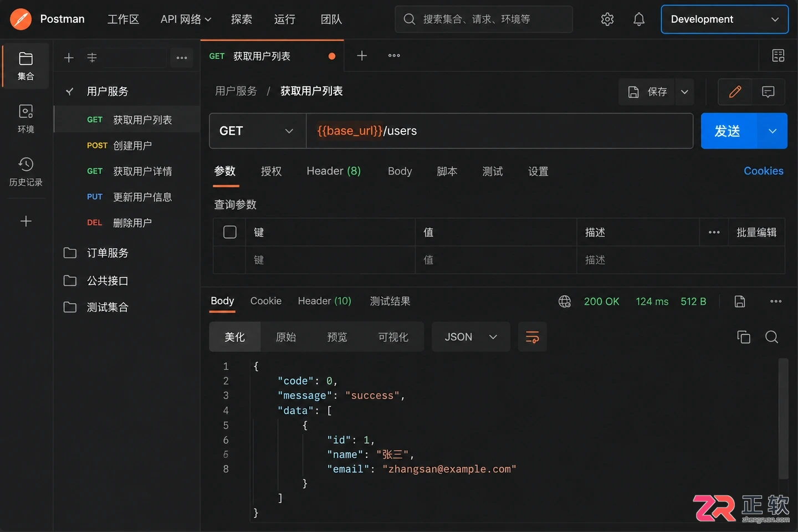The width and height of the screenshot is (798, 532).
Task: Select the 可视化 response view
Action: tap(393, 337)
